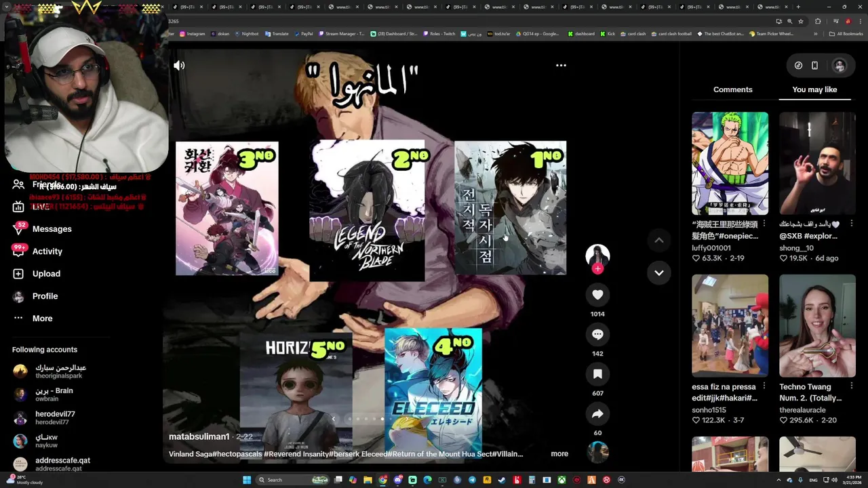
Task: Open the Windows Start menu
Action: coord(247,480)
